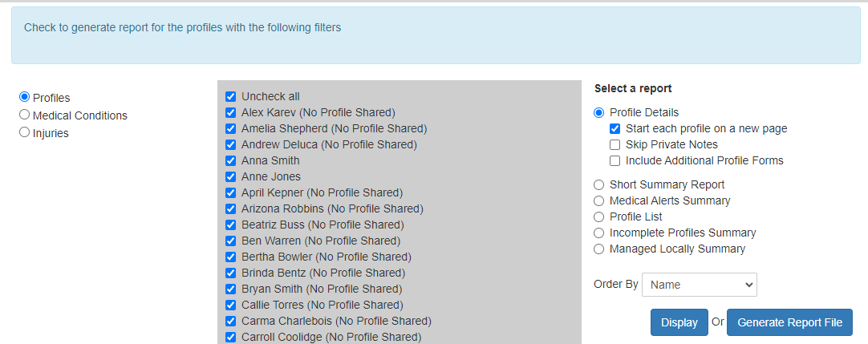The image size is (868, 344).
Task: Choose the Profiles radio button
Action: 24,97
